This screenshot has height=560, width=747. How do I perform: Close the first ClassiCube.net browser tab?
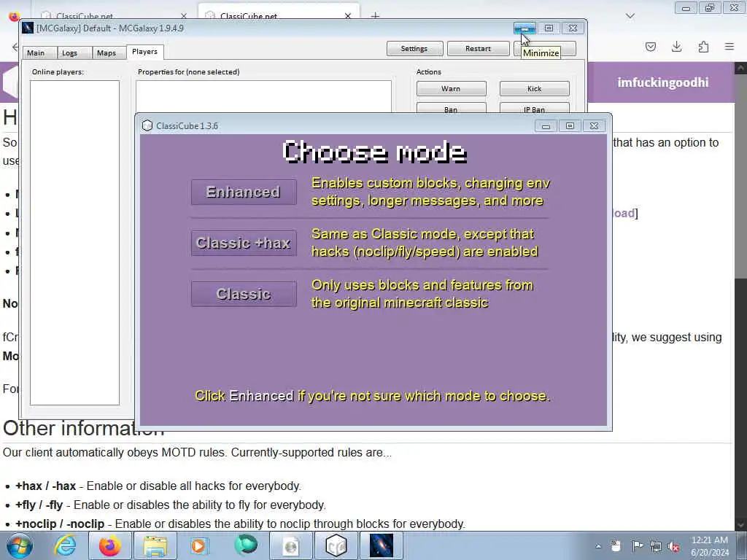(x=183, y=16)
